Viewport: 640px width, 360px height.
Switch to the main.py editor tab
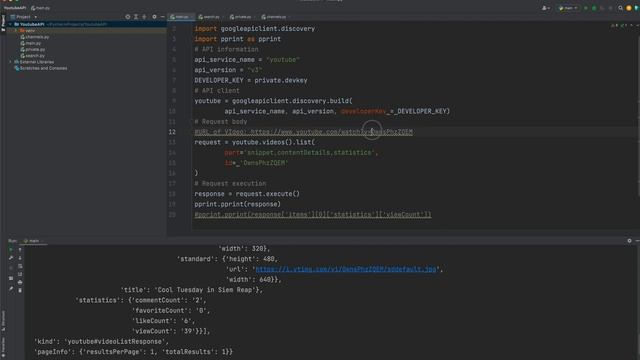(x=180, y=17)
